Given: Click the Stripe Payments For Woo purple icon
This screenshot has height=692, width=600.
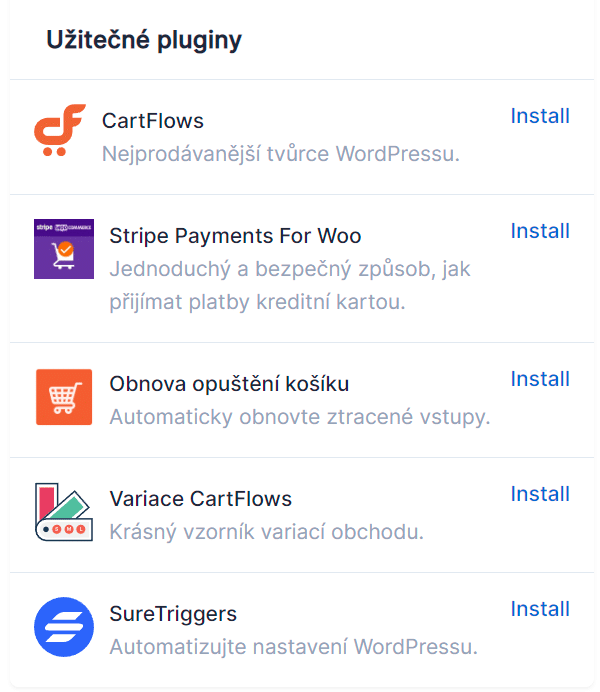Looking at the screenshot, I should point(64,249).
